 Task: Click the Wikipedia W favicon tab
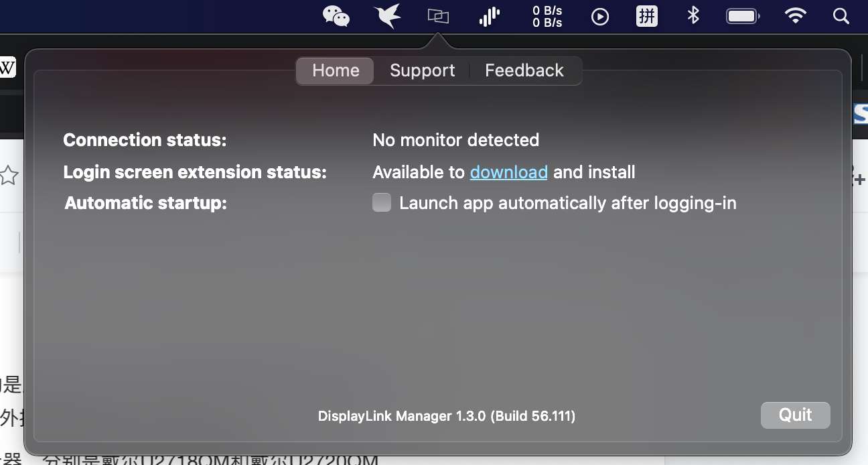tap(7, 67)
